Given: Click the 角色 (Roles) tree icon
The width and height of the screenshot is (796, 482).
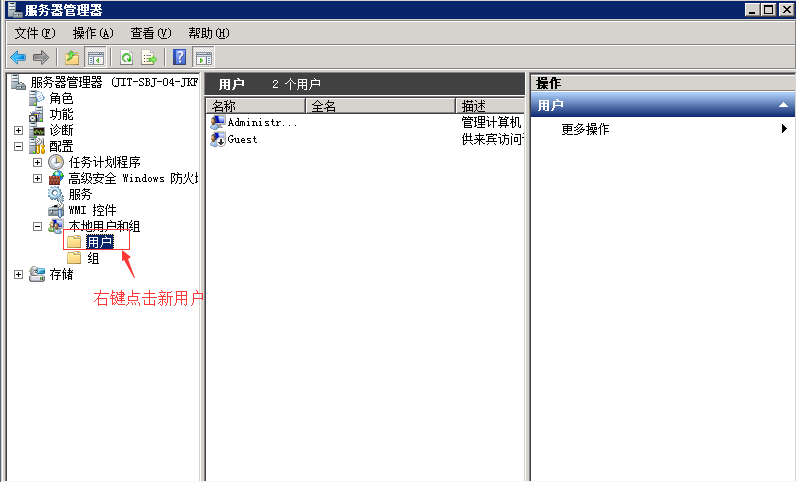Looking at the screenshot, I should 37,98.
